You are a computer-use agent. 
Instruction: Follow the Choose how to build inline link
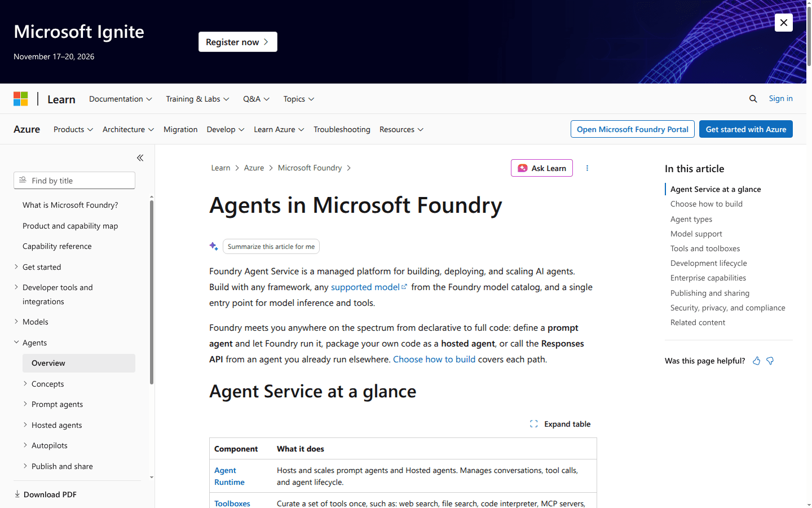[434, 359]
